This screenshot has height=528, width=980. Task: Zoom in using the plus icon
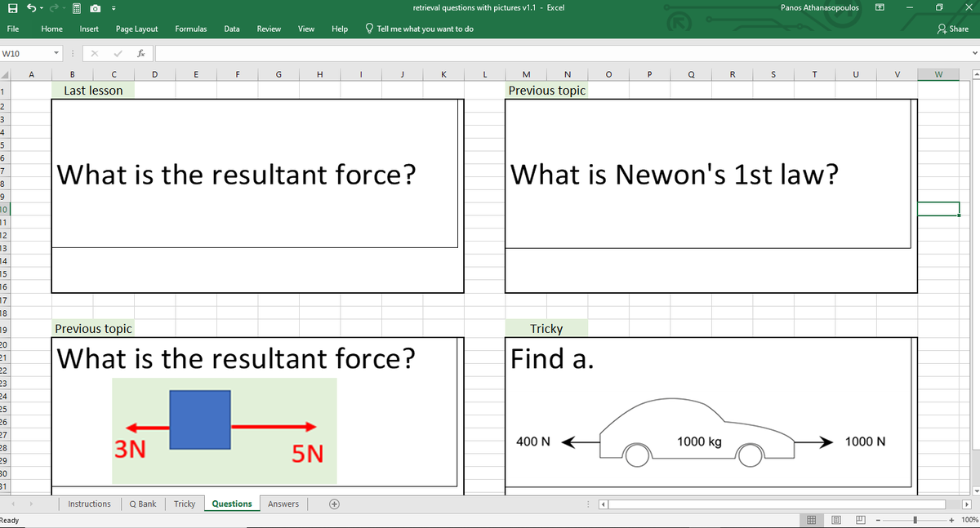952,520
